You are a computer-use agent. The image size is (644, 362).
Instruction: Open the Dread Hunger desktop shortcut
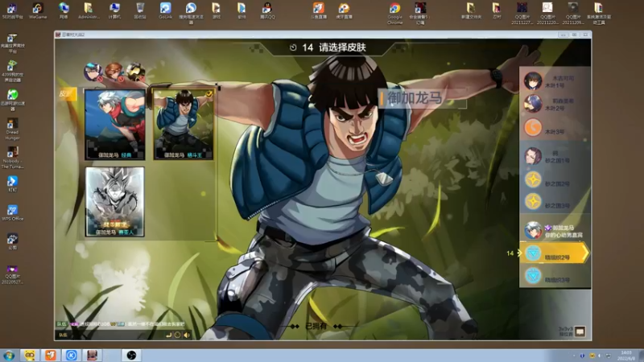click(12, 129)
